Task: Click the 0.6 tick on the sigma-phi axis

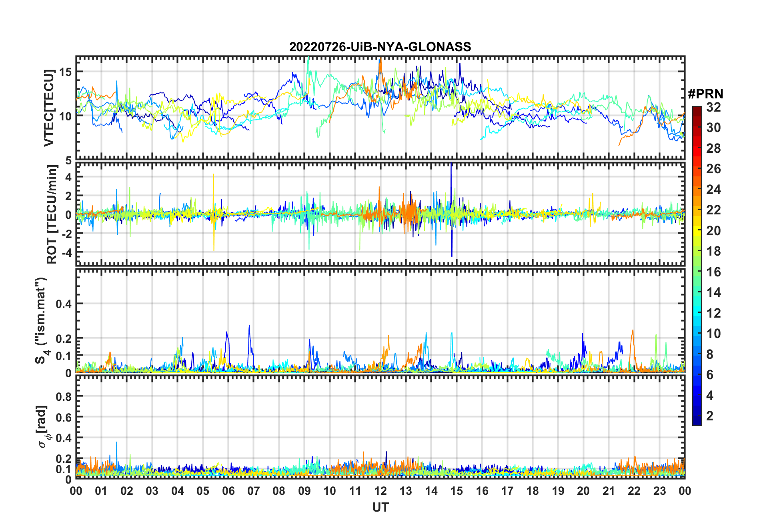Action: 64,418
